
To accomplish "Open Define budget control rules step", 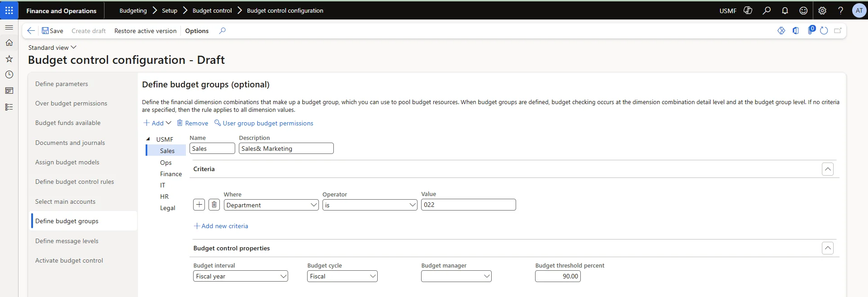I will pos(75,182).
